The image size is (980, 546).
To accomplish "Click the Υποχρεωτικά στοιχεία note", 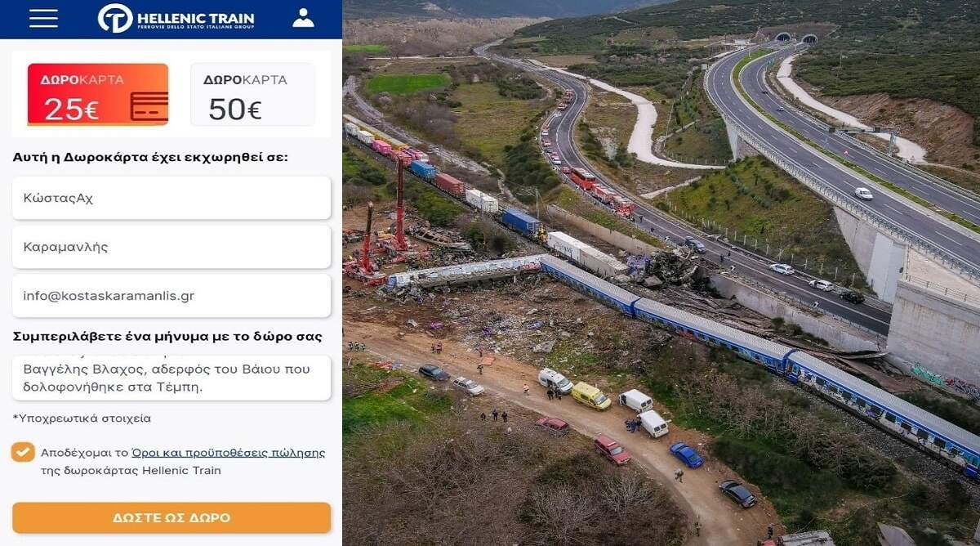I will (x=82, y=418).
